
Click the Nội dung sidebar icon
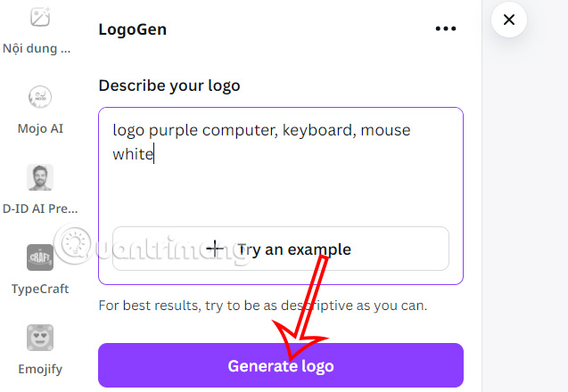point(39,17)
